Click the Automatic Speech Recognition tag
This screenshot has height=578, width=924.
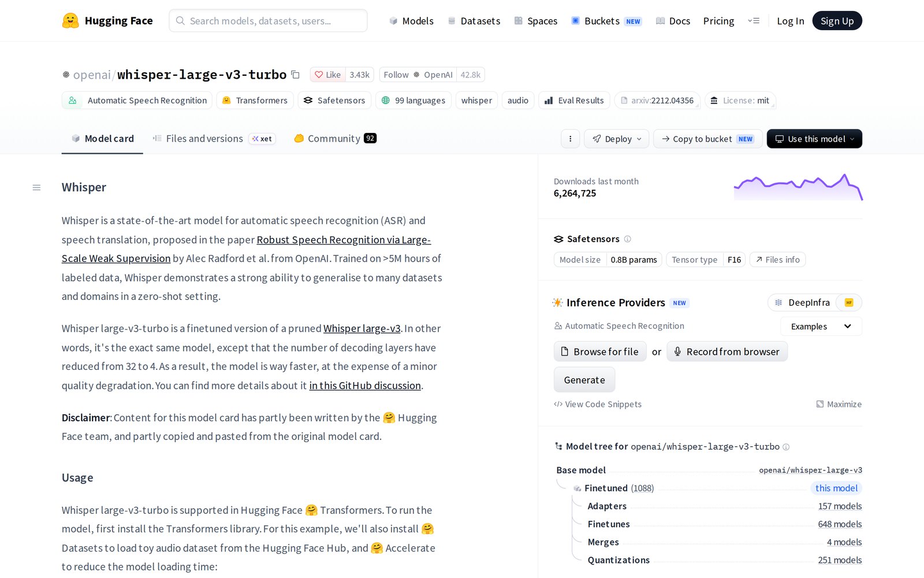coord(137,100)
